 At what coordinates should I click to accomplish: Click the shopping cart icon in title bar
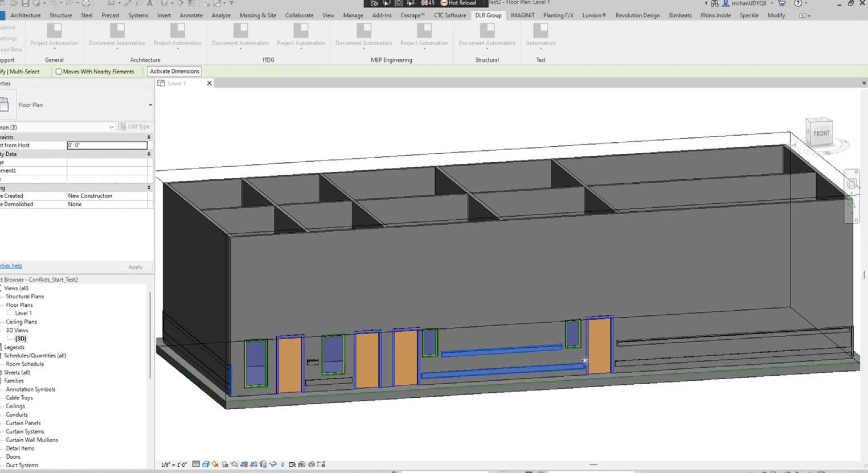[781, 3]
